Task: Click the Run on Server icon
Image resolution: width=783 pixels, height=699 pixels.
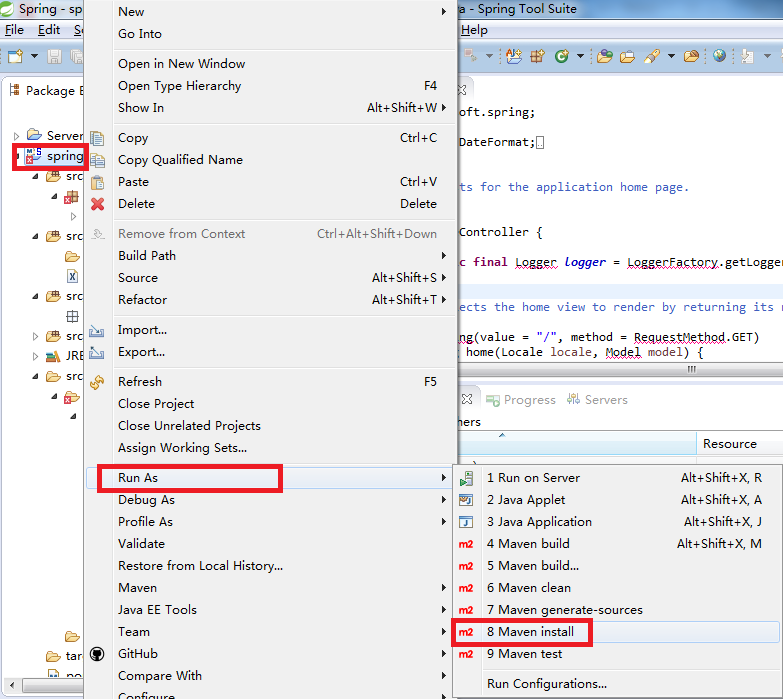Action: [x=466, y=478]
